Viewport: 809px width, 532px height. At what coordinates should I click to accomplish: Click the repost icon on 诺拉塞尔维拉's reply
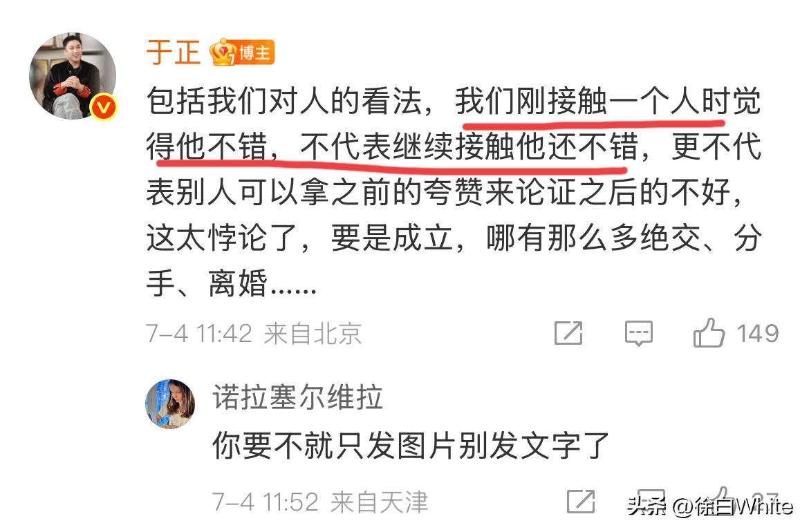click(x=581, y=501)
